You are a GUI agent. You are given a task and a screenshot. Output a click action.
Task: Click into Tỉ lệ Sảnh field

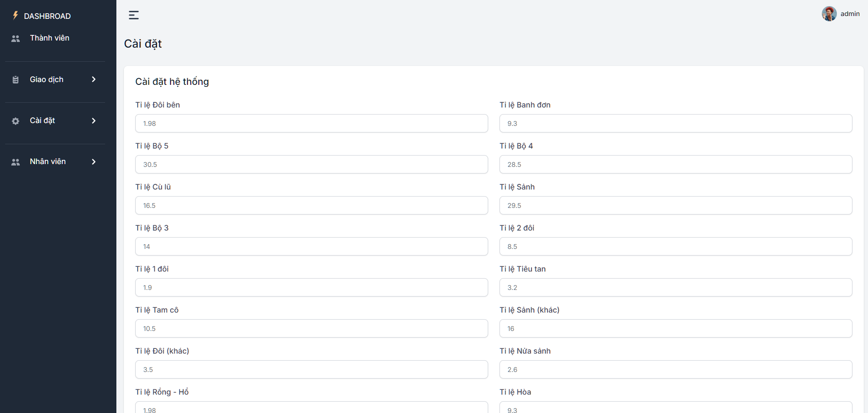pos(675,206)
